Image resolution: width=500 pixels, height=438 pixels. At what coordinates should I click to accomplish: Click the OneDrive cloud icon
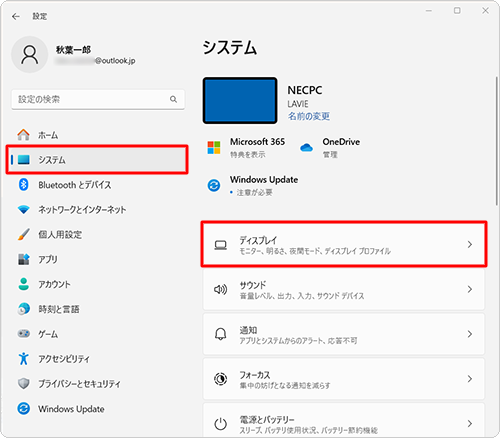(306, 147)
